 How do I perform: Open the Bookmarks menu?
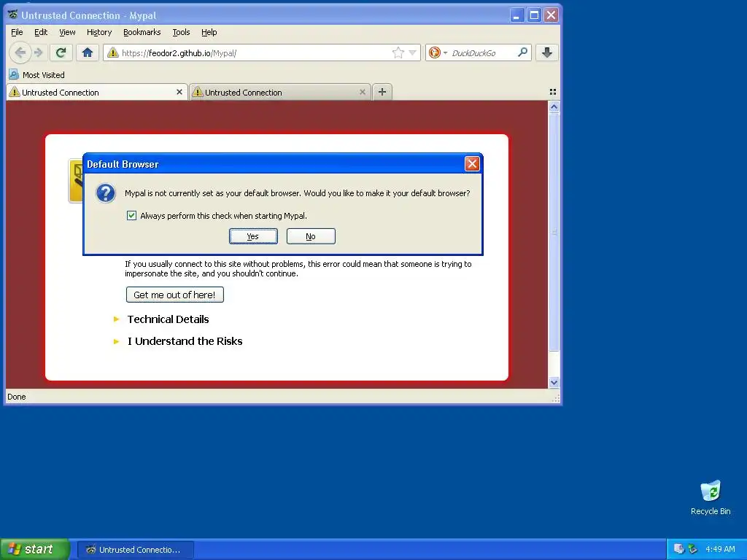pos(142,32)
